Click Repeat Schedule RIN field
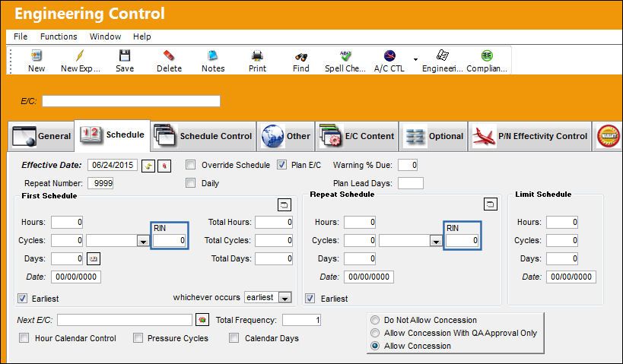The width and height of the screenshot is (623, 364). [462, 241]
